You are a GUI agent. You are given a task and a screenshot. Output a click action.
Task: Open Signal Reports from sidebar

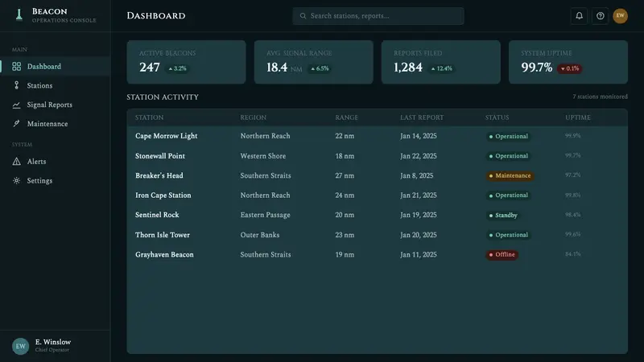[56, 105]
